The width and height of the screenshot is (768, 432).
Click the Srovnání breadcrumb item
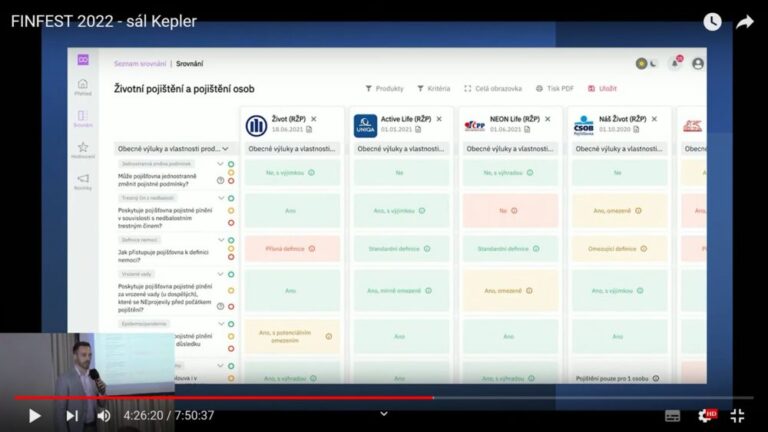tap(190, 64)
